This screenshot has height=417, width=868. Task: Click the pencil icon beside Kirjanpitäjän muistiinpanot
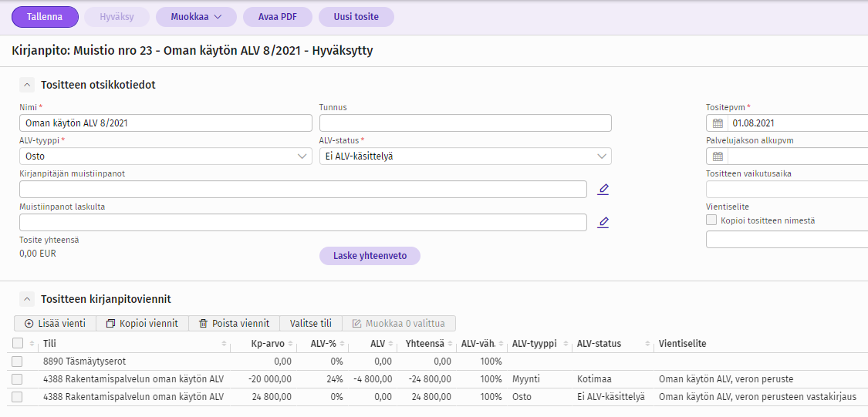point(603,190)
